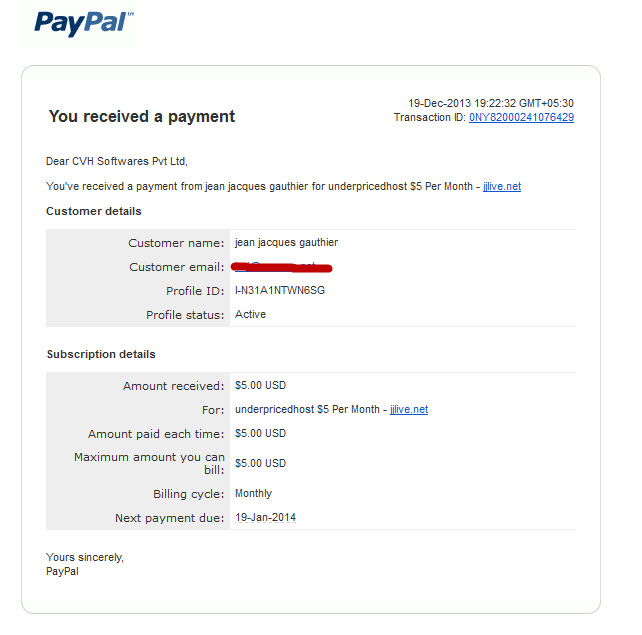Click the 19-Jan-2014 next payment date
Screen dimensions: 642x635
(265, 517)
